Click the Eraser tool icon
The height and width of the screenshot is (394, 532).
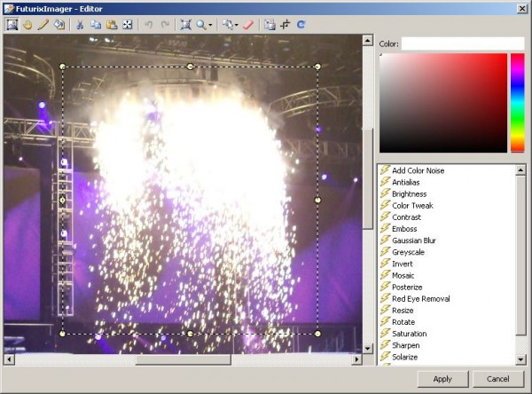coord(248,25)
